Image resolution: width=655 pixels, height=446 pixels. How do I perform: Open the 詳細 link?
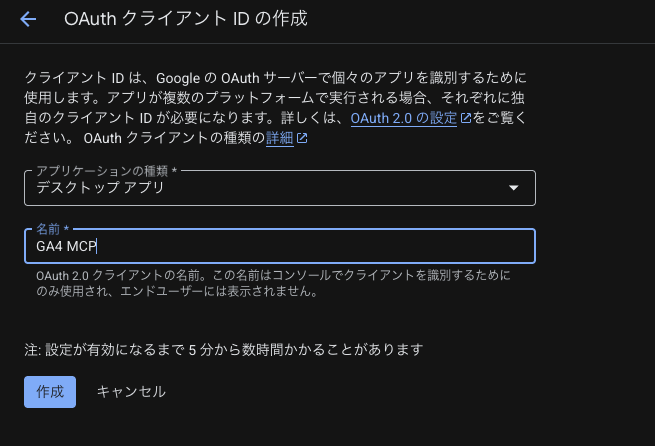279,138
